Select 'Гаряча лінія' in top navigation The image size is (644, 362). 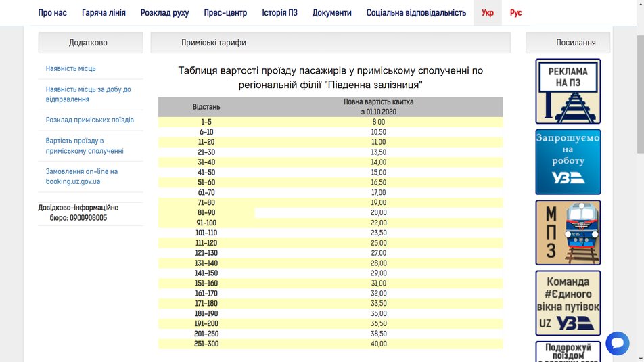[103, 13]
